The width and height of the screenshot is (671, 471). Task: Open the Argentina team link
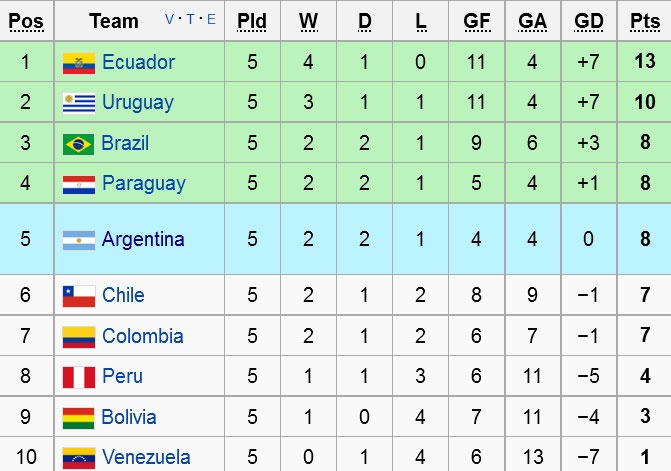coord(143,240)
